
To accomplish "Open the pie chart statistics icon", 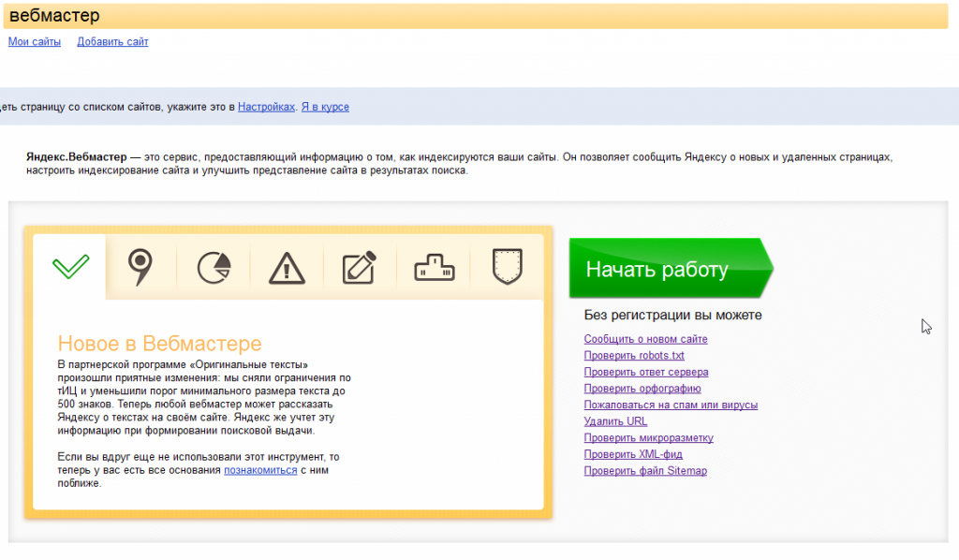I will click(x=214, y=267).
